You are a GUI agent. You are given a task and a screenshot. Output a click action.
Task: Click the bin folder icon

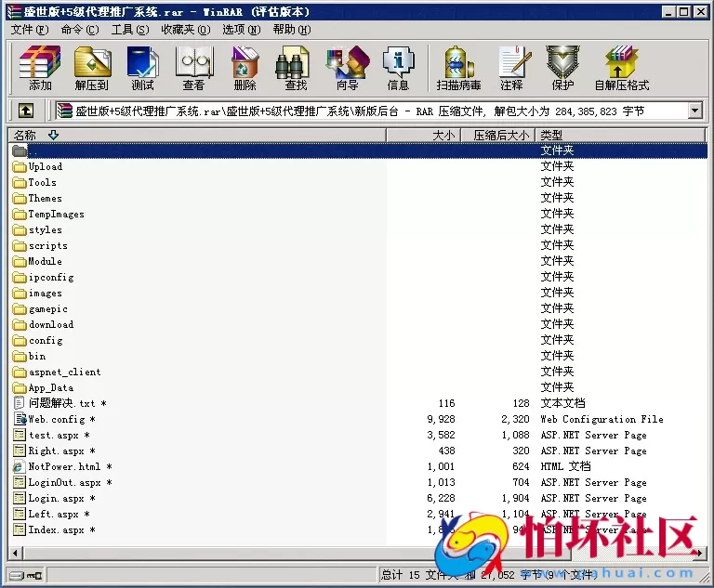click(20, 357)
